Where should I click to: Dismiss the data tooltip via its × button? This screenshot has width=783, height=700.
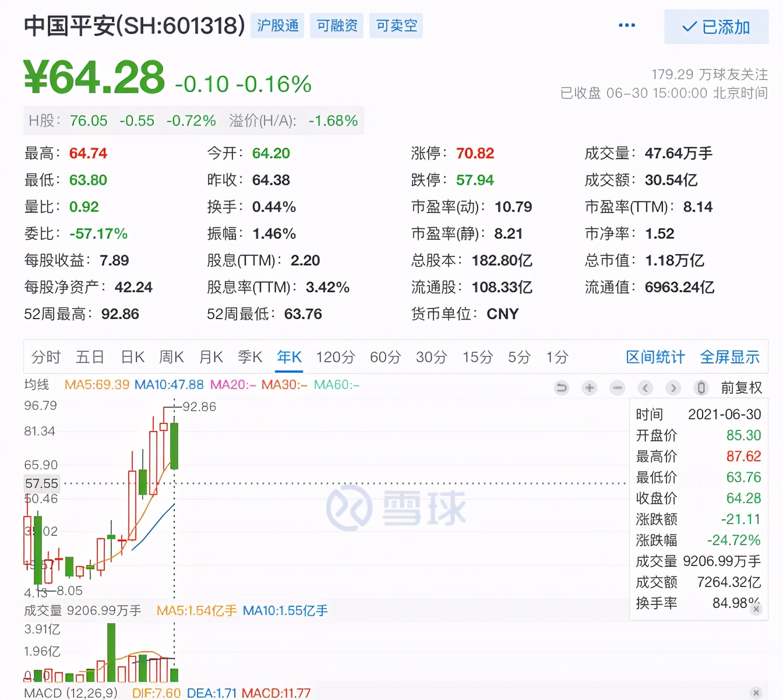point(757,609)
